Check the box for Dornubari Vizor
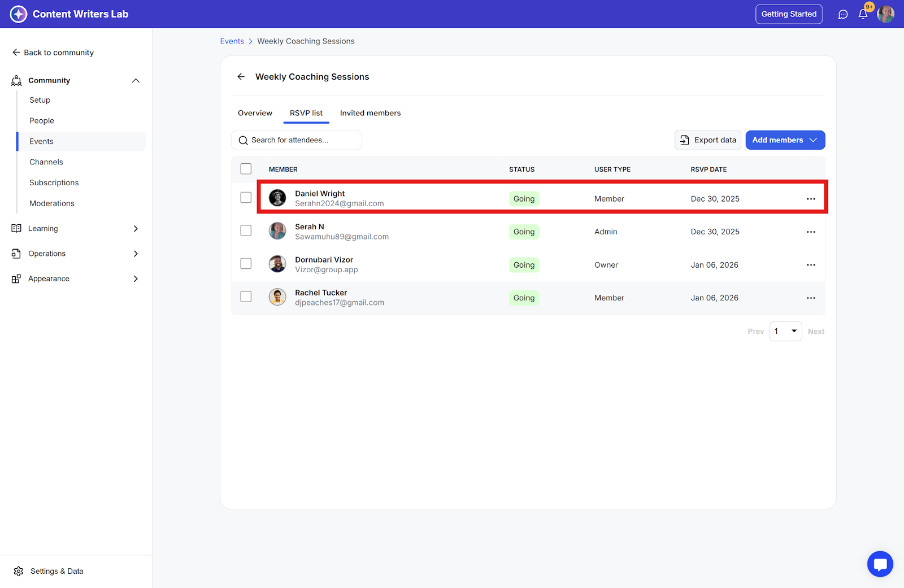This screenshot has width=904, height=588. tap(246, 264)
